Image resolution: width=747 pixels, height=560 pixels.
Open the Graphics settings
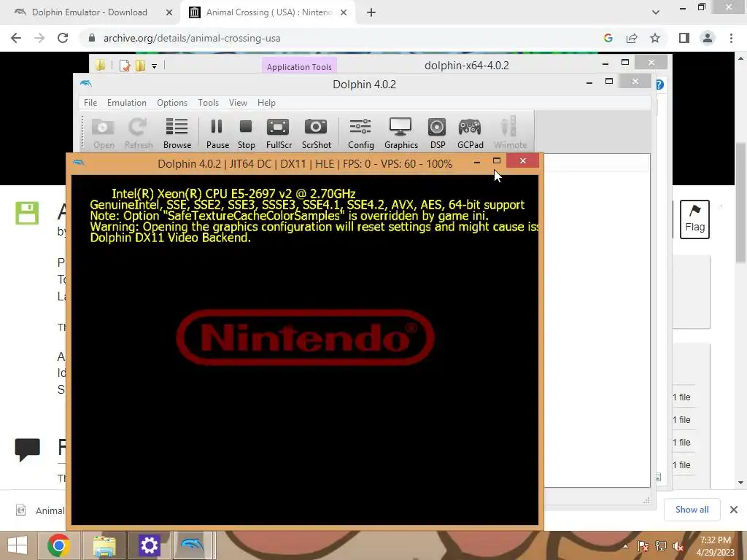(x=400, y=133)
